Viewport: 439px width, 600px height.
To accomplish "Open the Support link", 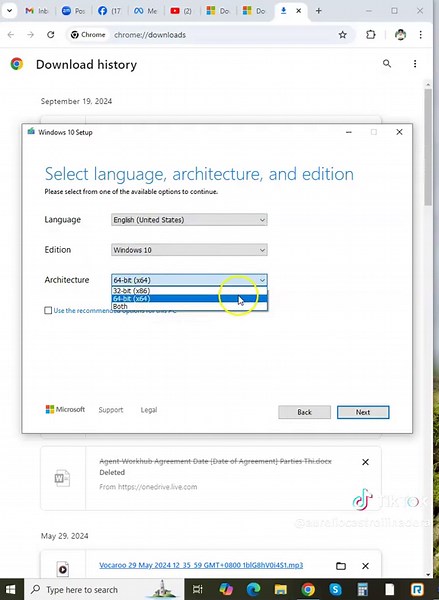I will coord(111,410).
